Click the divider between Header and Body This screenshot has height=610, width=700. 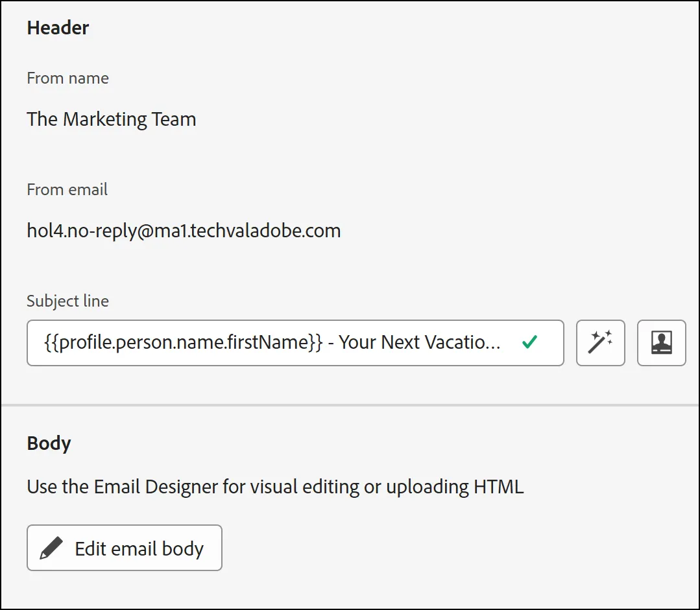(350, 405)
